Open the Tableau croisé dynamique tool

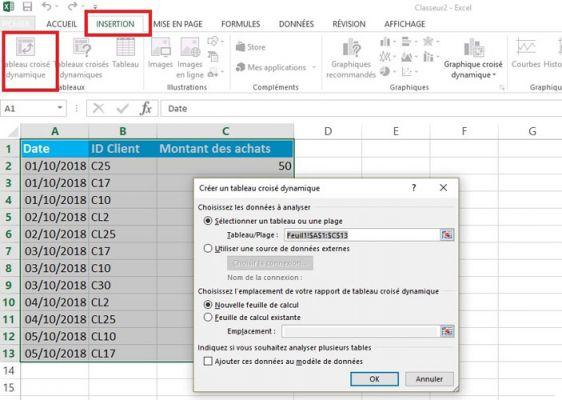click(26, 59)
